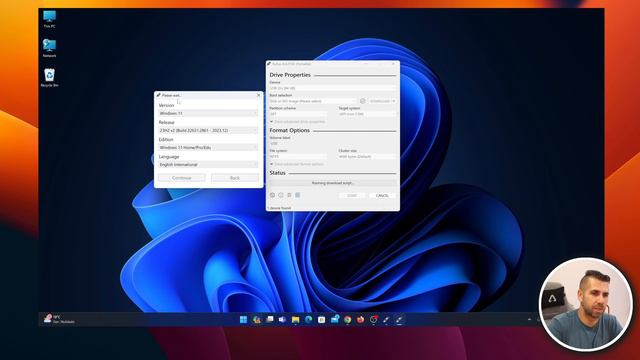Click the CANCEL button in Rufus
Screen dimensions: 640x360
[382, 196]
